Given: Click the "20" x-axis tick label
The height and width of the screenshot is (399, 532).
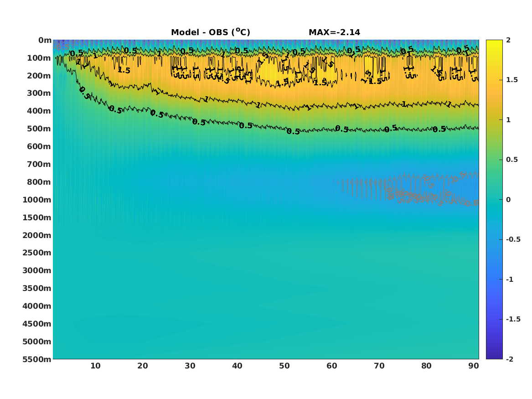Looking at the screenshot, I should coord(143,366).
